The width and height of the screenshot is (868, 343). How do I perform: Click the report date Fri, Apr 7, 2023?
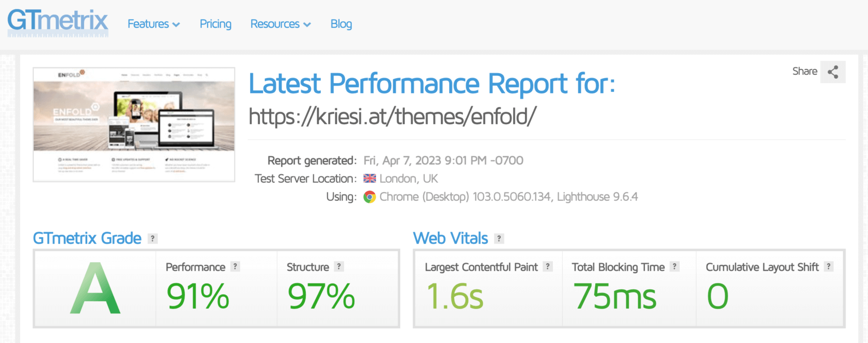443,161
